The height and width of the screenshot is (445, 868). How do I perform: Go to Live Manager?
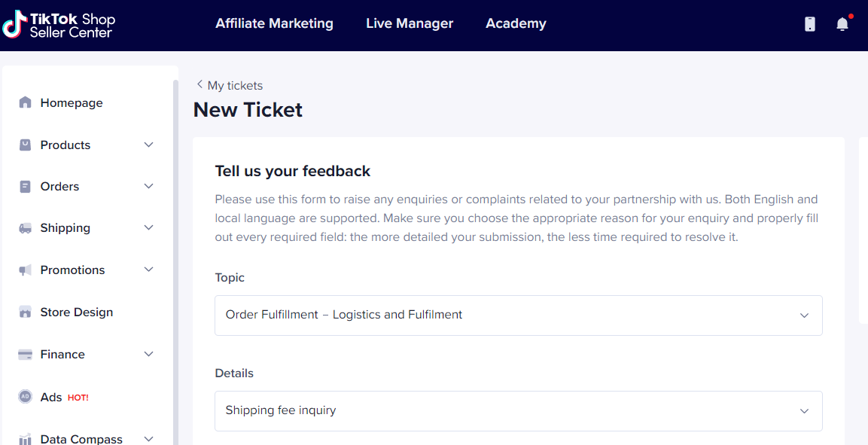click(x=410, y=23)
